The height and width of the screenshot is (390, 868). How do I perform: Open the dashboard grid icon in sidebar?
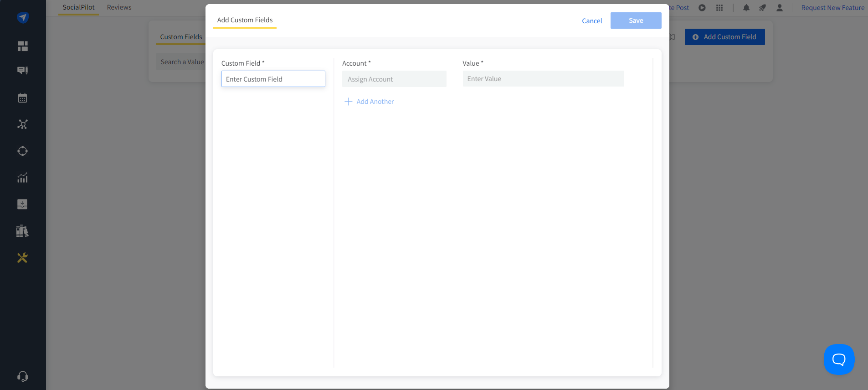(23, 46)
